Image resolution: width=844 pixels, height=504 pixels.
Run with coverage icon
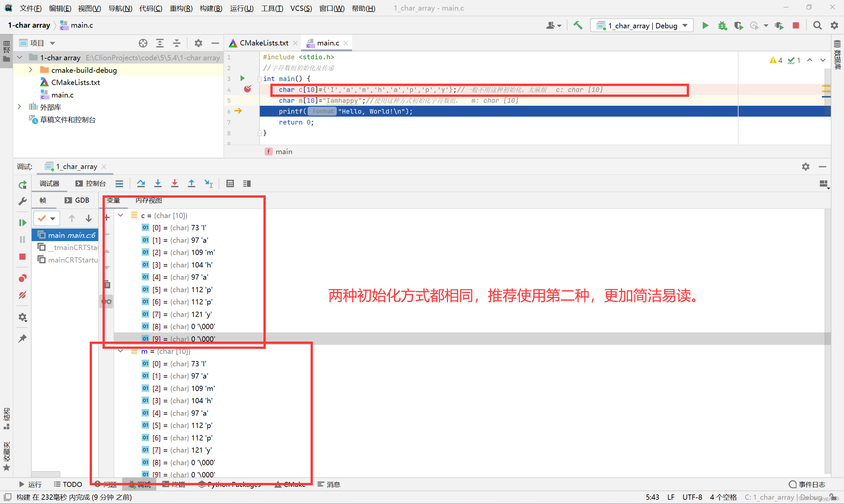[x=738, y=25]
